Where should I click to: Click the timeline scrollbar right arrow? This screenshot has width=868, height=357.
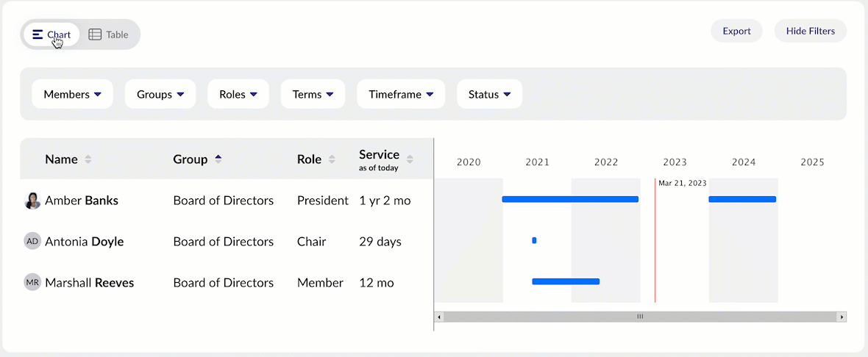(x=842, y=317)
